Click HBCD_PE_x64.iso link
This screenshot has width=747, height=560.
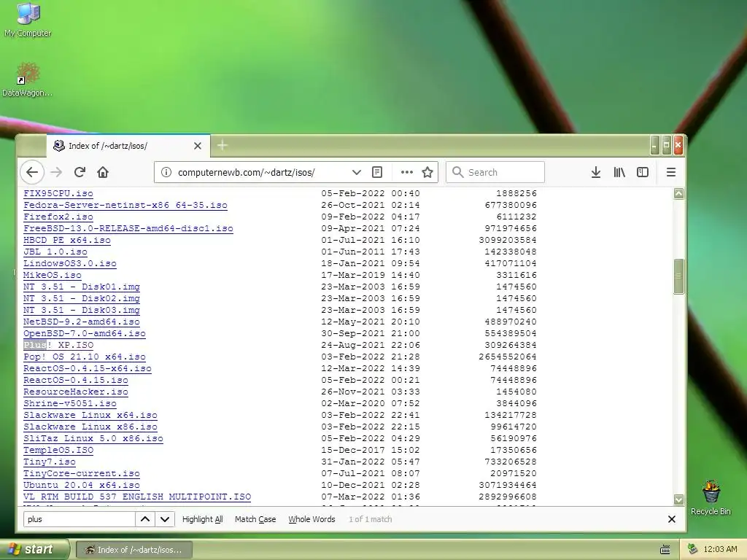pyautogui.click(x=66, y=240)
